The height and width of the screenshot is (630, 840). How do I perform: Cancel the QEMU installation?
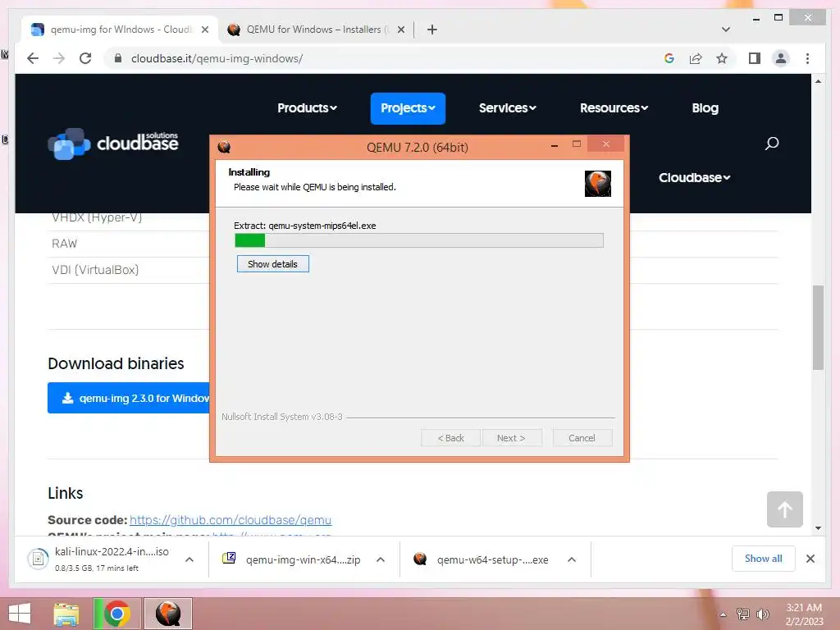(582, 438)
